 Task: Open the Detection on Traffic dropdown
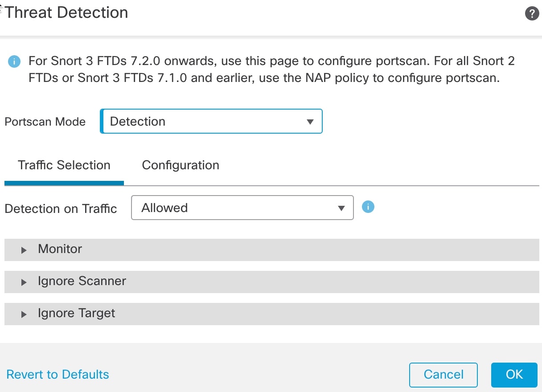coord(242,208)
